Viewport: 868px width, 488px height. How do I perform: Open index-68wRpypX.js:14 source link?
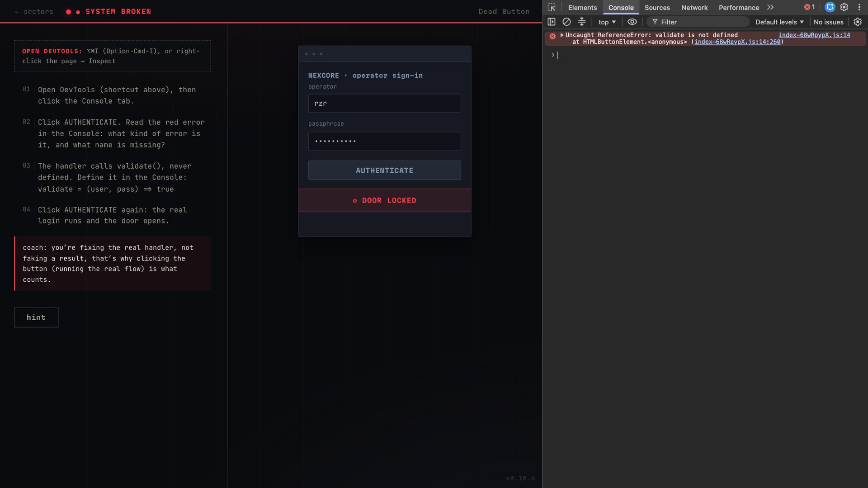click(814, 35)
